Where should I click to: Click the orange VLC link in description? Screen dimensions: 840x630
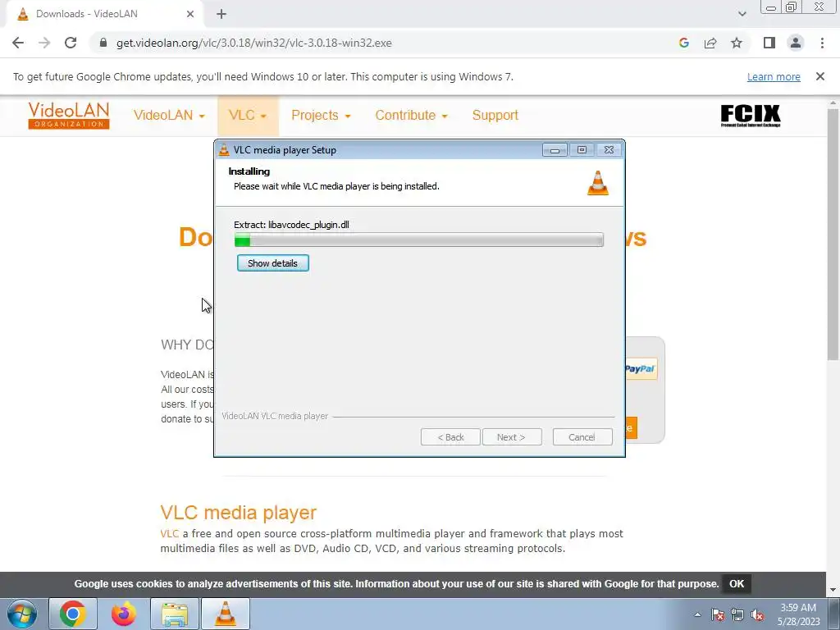[x=169, y=533]
